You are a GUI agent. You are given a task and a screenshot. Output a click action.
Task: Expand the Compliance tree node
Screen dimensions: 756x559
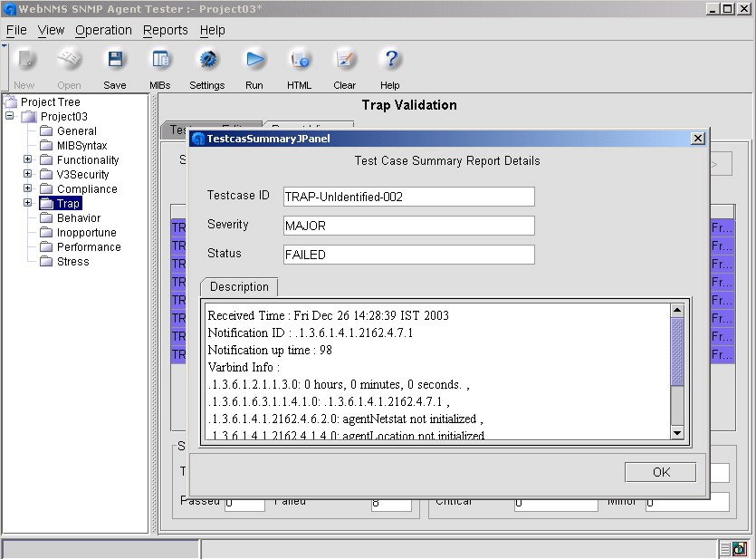[28, 189]
